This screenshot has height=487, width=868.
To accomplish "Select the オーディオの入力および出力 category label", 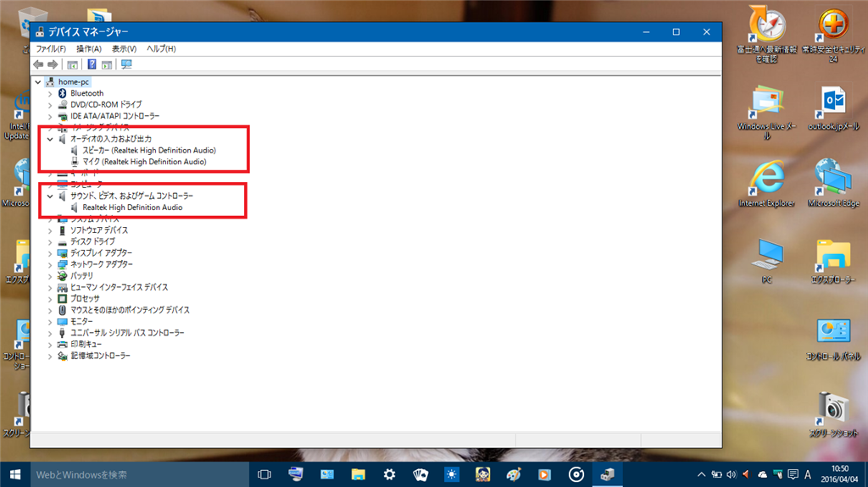I will 111,139.
